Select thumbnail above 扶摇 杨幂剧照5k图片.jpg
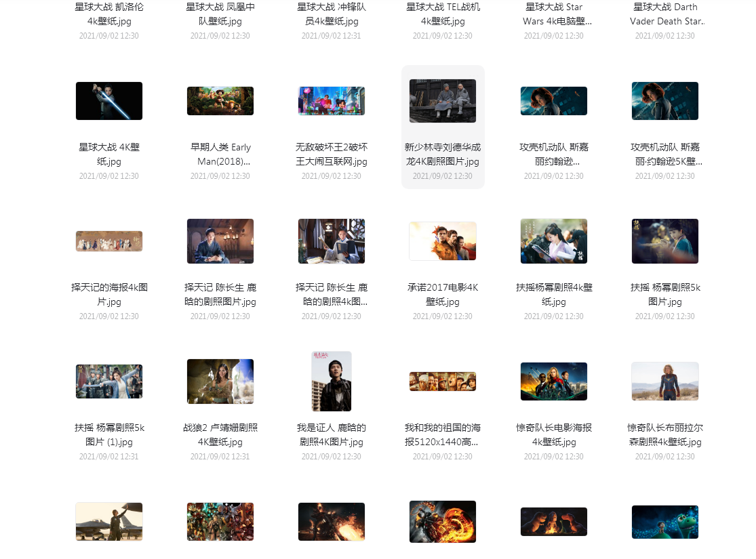 (x=665, y=241)
